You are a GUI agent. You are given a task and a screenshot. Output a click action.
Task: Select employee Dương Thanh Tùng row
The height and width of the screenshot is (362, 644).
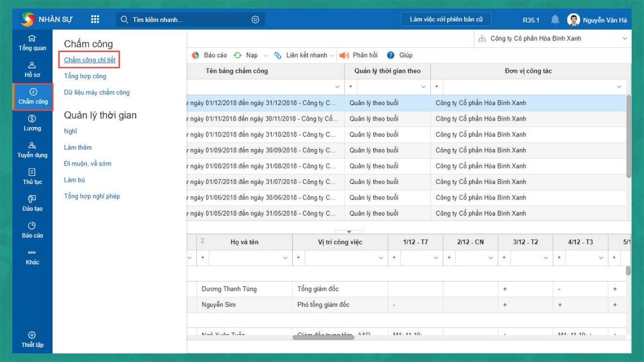tap(406, 289)
